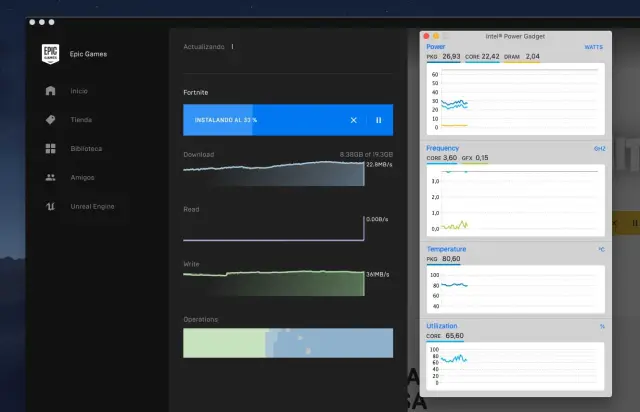This screenshot has height=412, width=640.
Task: Click the Epic Games logo
Action: 50,54
